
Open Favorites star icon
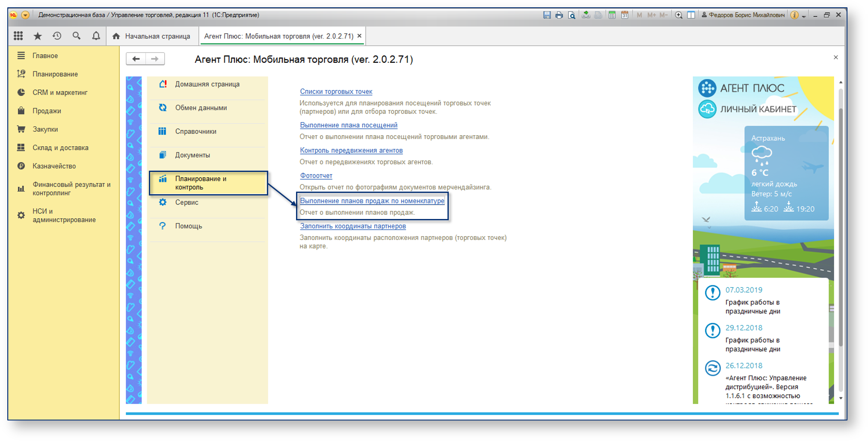38,36
